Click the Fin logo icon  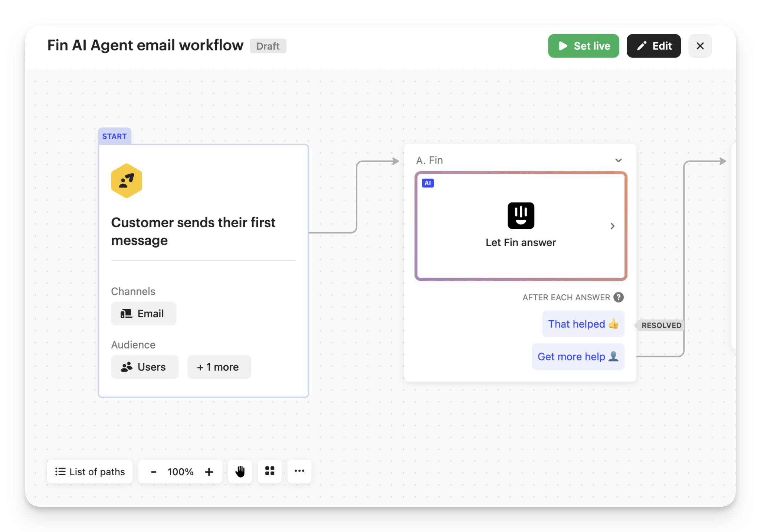[521, 215]
